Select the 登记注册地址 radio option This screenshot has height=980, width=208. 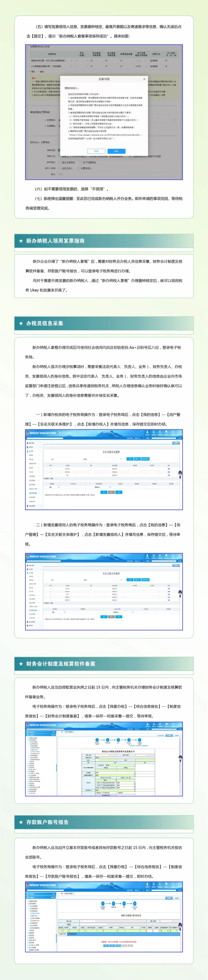[60, 162]
